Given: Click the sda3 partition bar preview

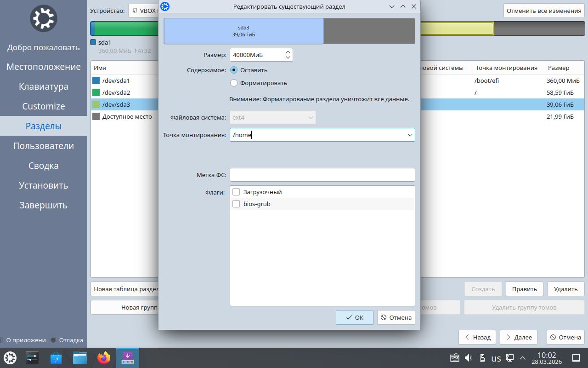Looking at the screenshot, I should 243,31.
